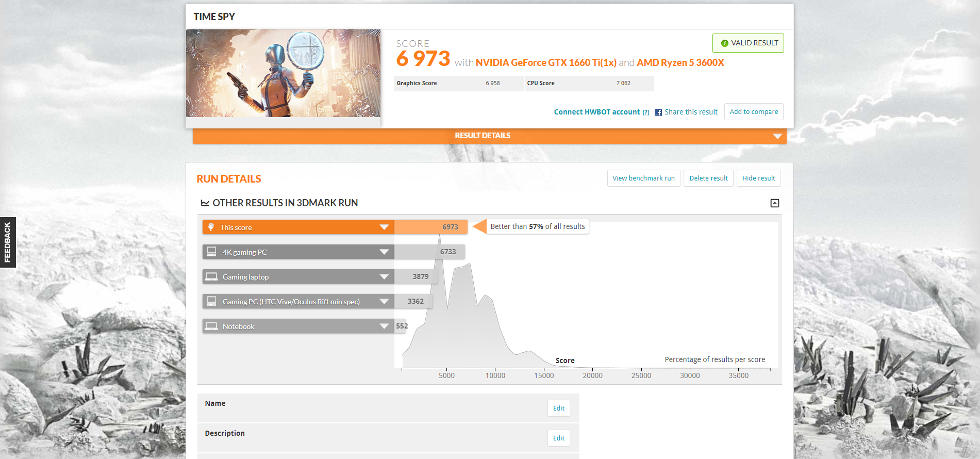Click the 6973 score bar
Viewport: 980px width, 459px height.
[430, 227]
